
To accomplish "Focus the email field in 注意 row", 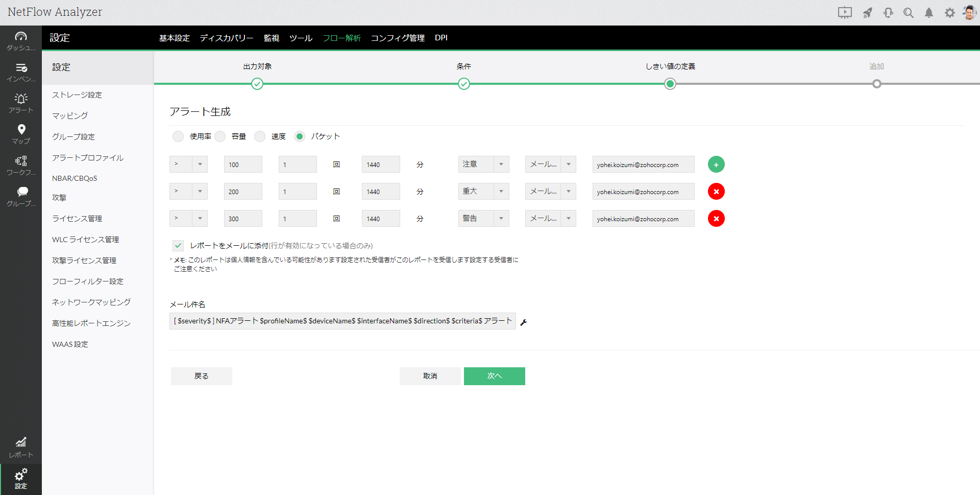I will point(643,164).
